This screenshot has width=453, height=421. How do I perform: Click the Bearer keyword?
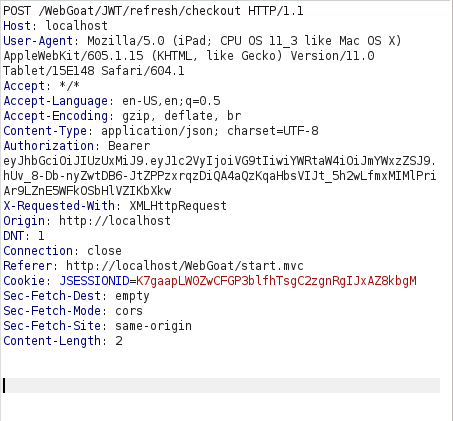(x=129, y=146)
